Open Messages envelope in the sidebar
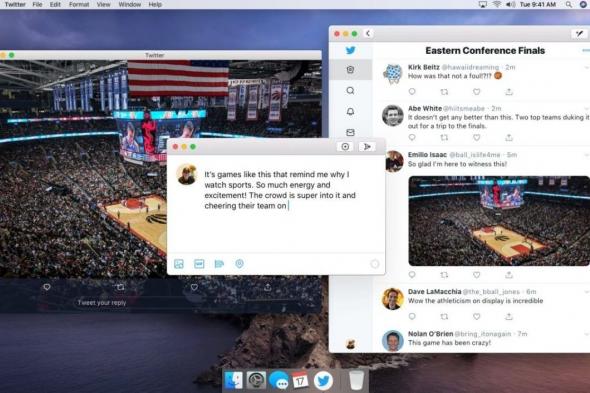 (x=350, y=132)
